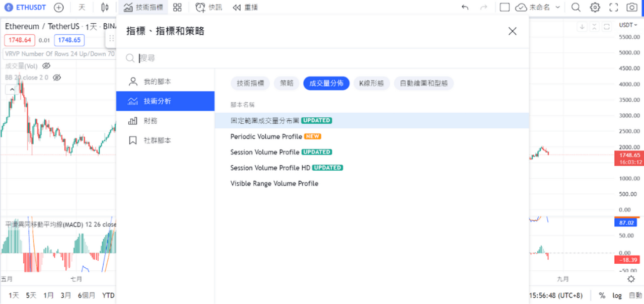
Task: Click the pane collapse icon
Action: click(595, 27)
